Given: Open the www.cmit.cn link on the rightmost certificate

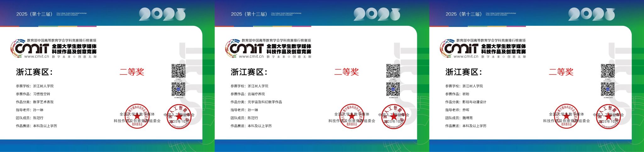Looking at the screenshot, I should (x=466, y=57).
